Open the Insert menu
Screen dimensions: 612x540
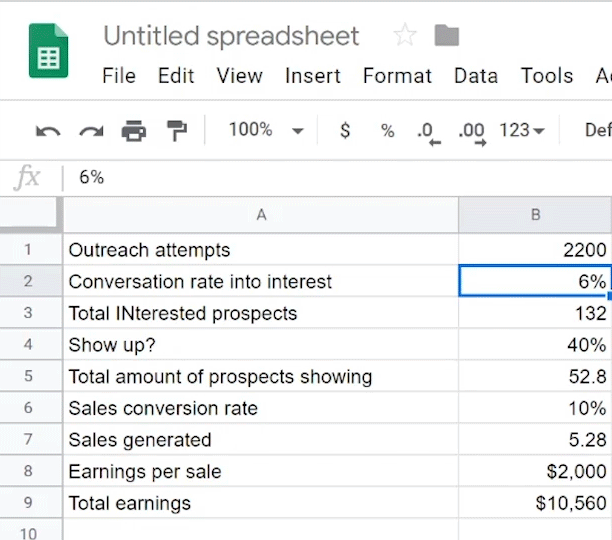[312, 76]
